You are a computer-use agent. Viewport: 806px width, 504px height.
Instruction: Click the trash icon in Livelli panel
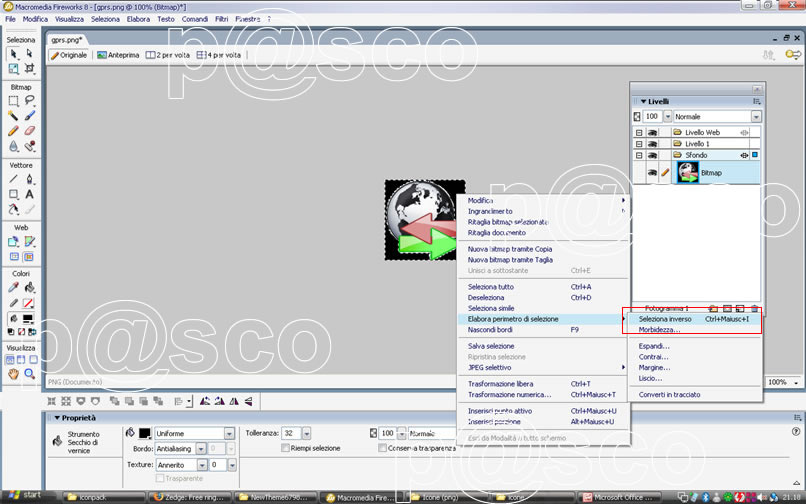pos(754,309)
